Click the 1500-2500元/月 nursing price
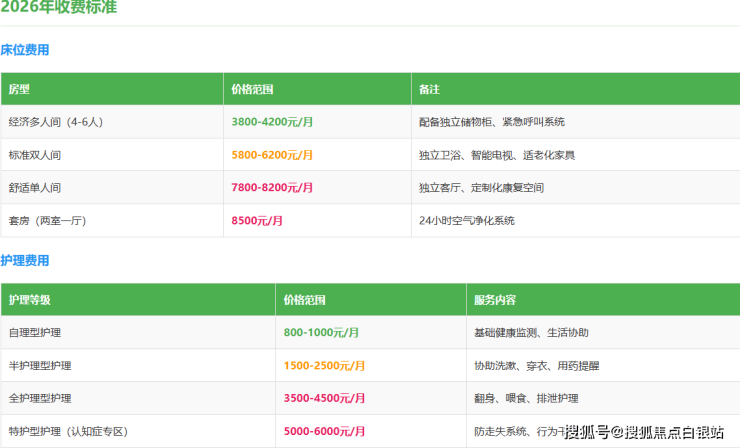Screen dimensions: 740x448 coord(322,365)
